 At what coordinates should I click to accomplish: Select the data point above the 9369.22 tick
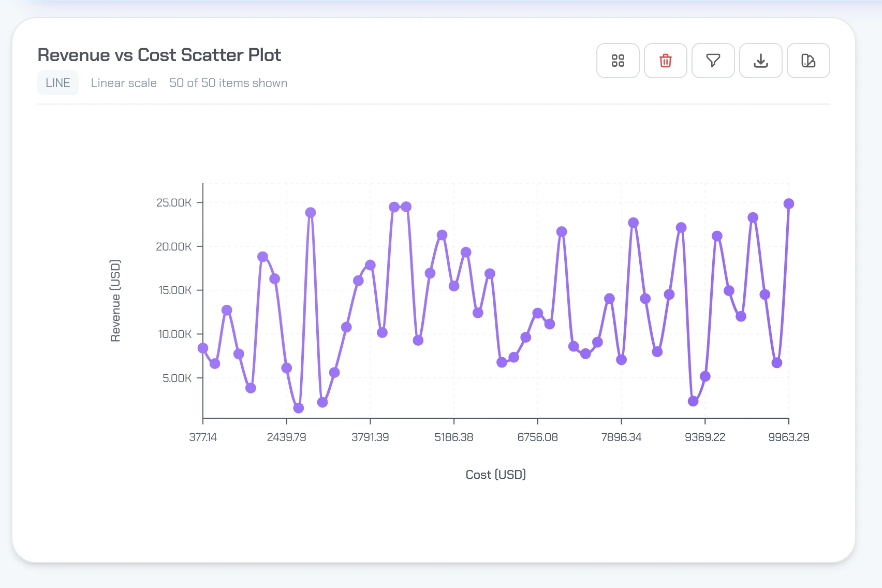pos(705,376)
